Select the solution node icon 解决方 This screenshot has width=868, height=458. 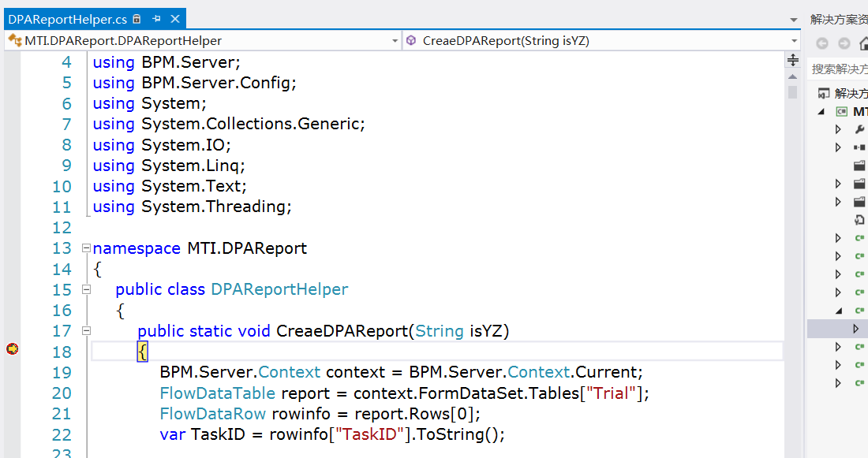pyautogui.click(x=824, y=94)
